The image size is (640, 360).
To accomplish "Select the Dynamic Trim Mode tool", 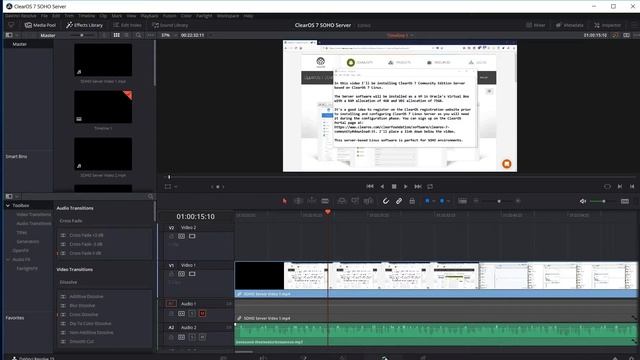I will pos(311,201).
